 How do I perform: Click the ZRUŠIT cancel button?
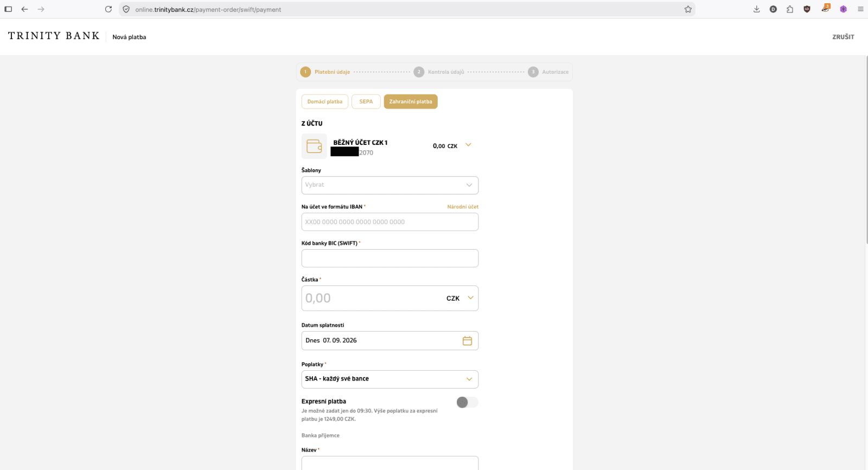point(843,37)
